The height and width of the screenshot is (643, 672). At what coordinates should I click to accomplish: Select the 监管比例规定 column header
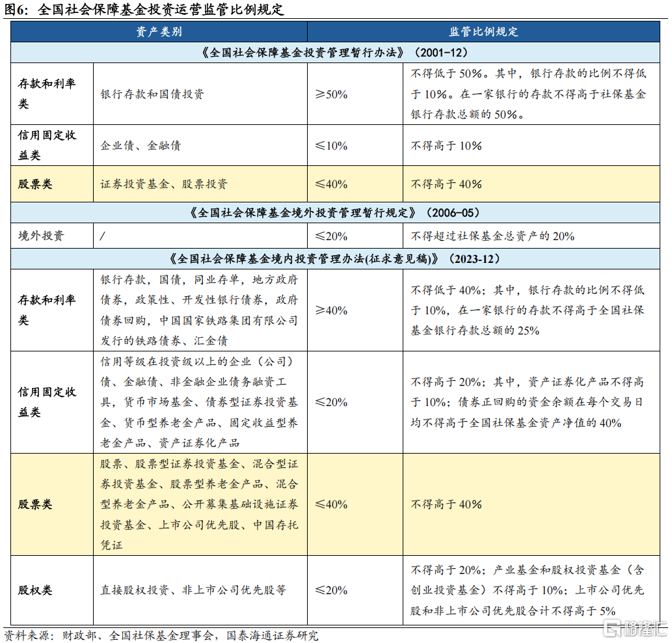[483, 32]
